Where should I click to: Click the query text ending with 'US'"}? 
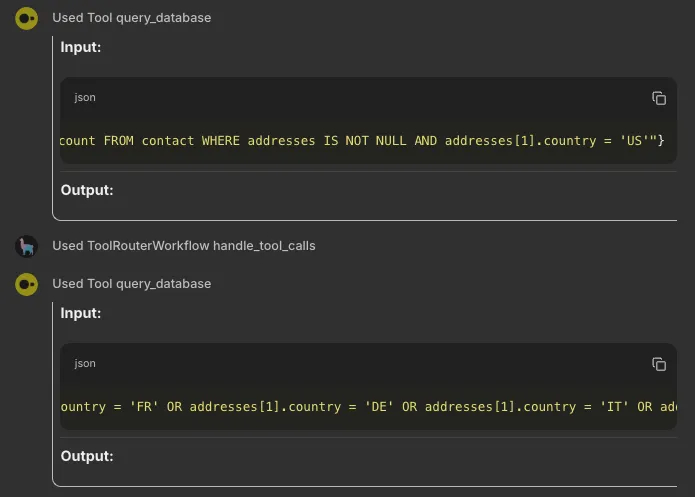362,141
